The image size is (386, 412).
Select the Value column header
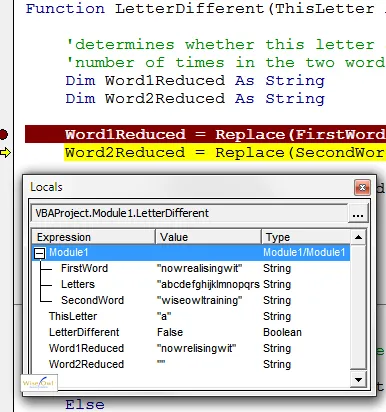(x=208, y=237)
